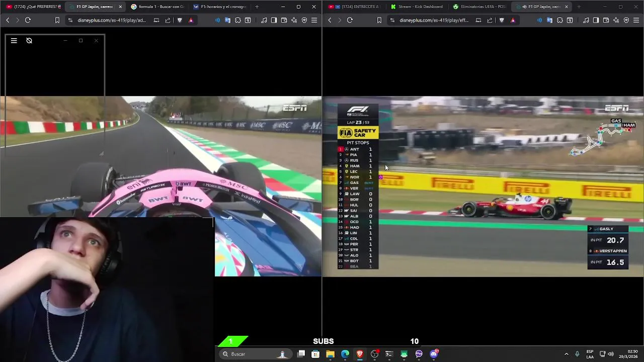This screenshot has height=362, width=644.
Task: Open Brave Wallet in right browser window
Action: coord(606,20)
